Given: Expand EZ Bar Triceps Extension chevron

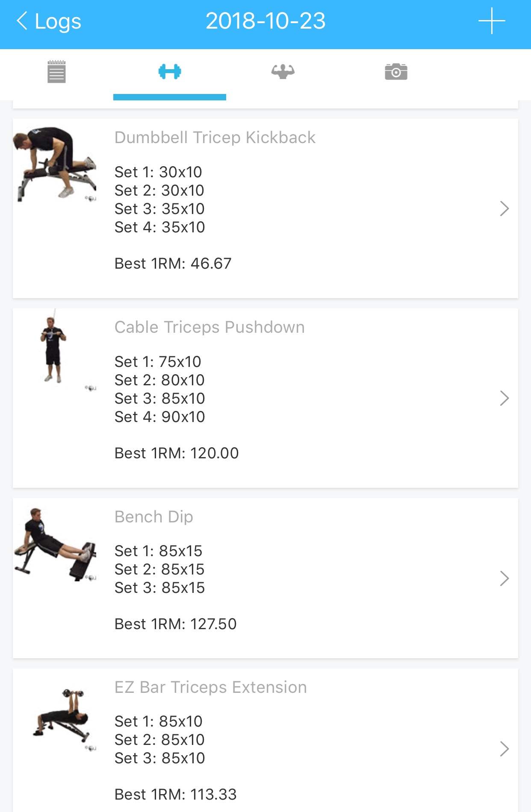Looking at the screenshot, I should click(x=504, y=749).
